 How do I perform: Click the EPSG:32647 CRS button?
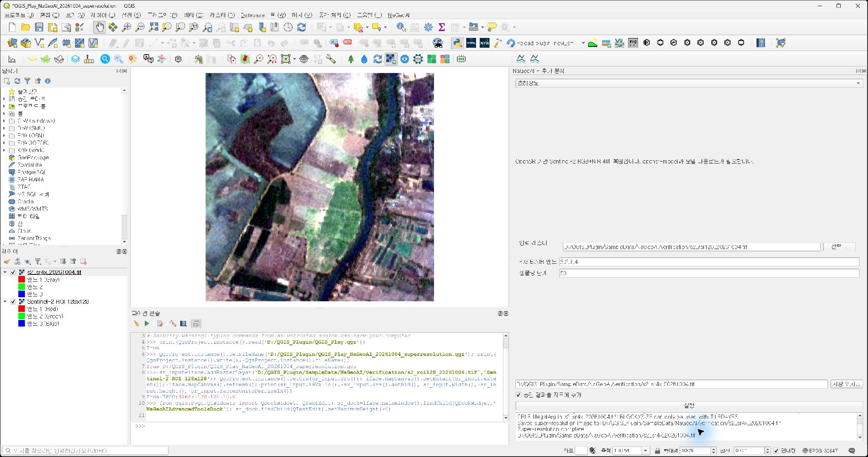click(x=820, y=450)
